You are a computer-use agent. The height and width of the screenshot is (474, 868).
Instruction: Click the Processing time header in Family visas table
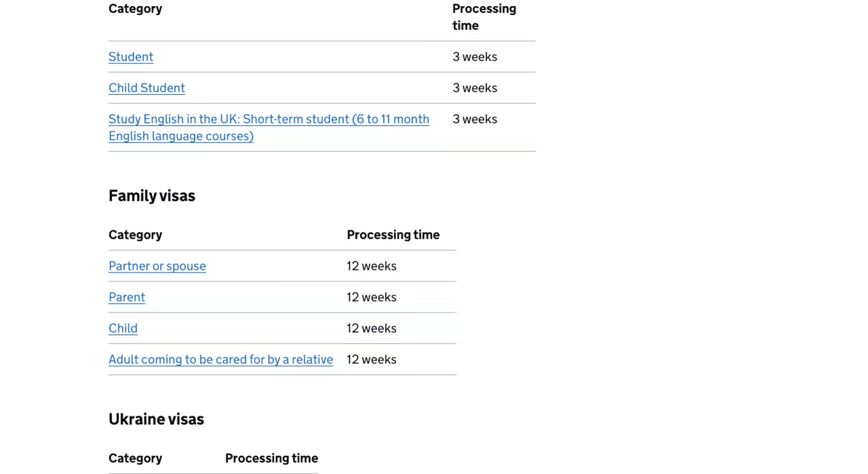coord(393,234)
